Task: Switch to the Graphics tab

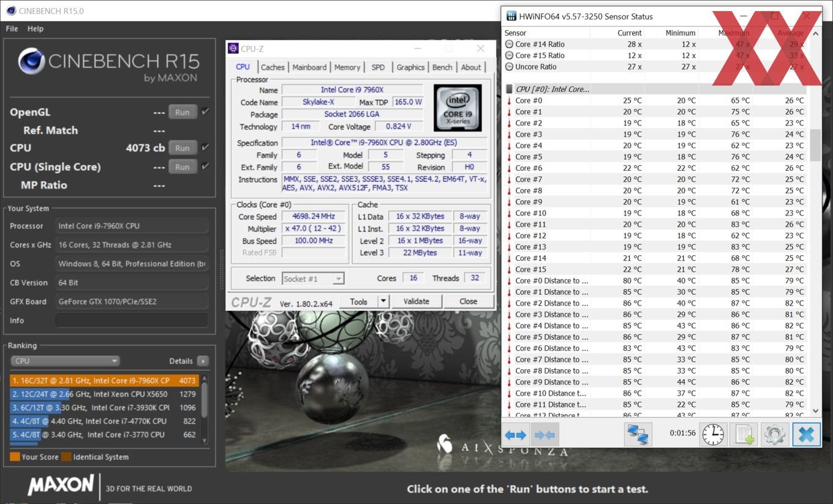Action: pyautogui.click(x=410, y=67)
